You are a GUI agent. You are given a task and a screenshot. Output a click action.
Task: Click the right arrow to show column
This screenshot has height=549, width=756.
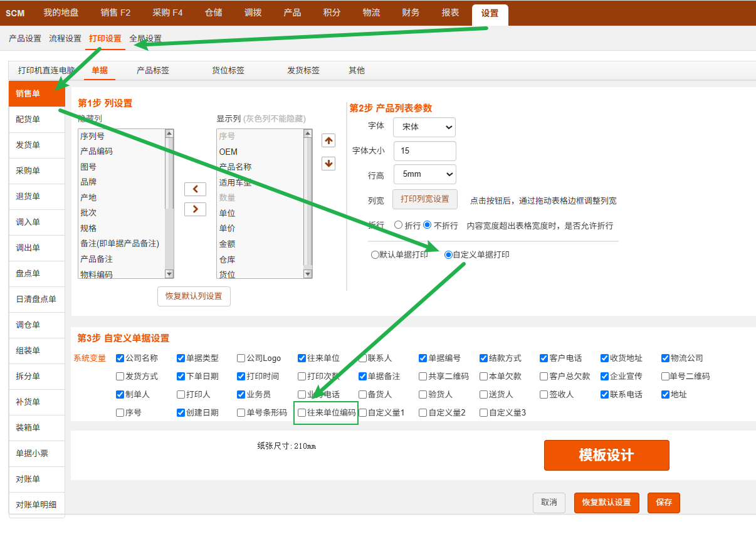click(x=195, y=209)
